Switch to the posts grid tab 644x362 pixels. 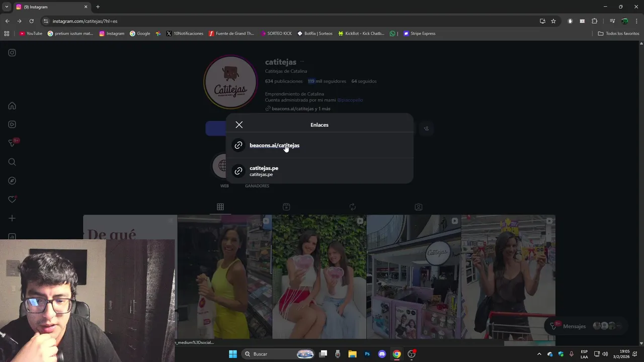tap(220, 207)
